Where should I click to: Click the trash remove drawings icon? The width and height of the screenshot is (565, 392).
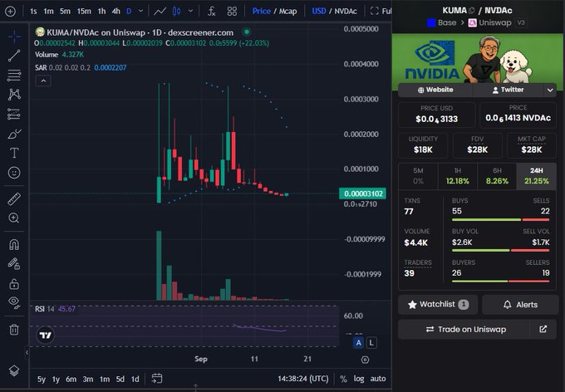click(14, 330)
